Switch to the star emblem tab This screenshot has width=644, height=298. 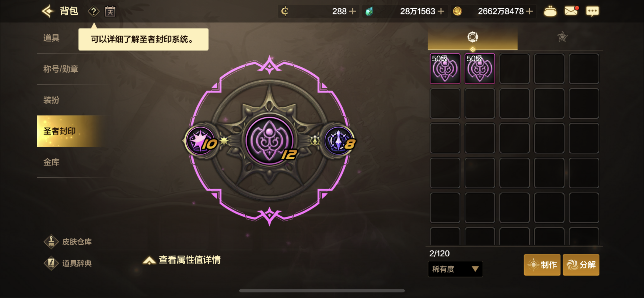(x=562, y=37)
